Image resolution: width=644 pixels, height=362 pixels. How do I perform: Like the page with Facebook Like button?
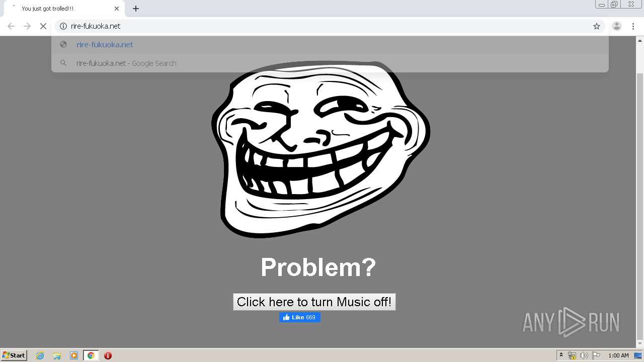tap(300, 317)
